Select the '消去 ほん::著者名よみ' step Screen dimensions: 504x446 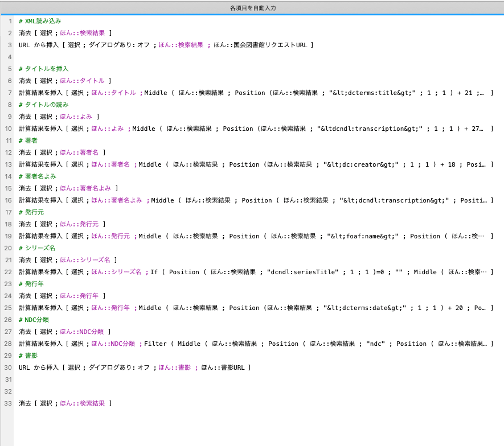coord(68,188)
